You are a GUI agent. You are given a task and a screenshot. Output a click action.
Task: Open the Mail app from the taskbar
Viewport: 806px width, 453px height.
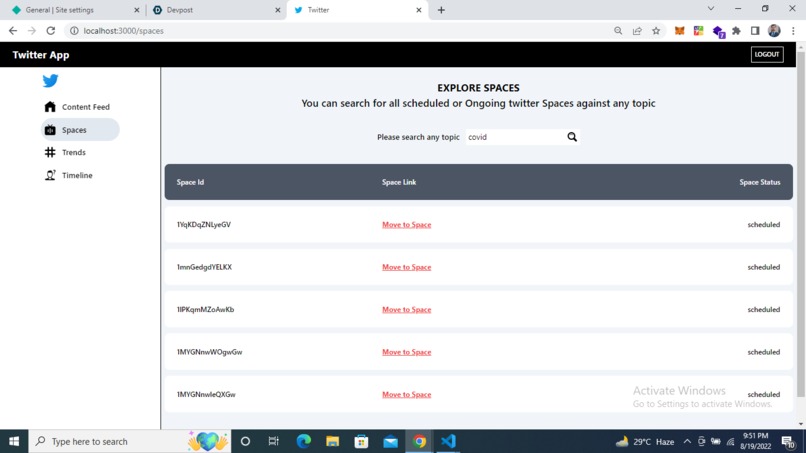pos(391,441)
